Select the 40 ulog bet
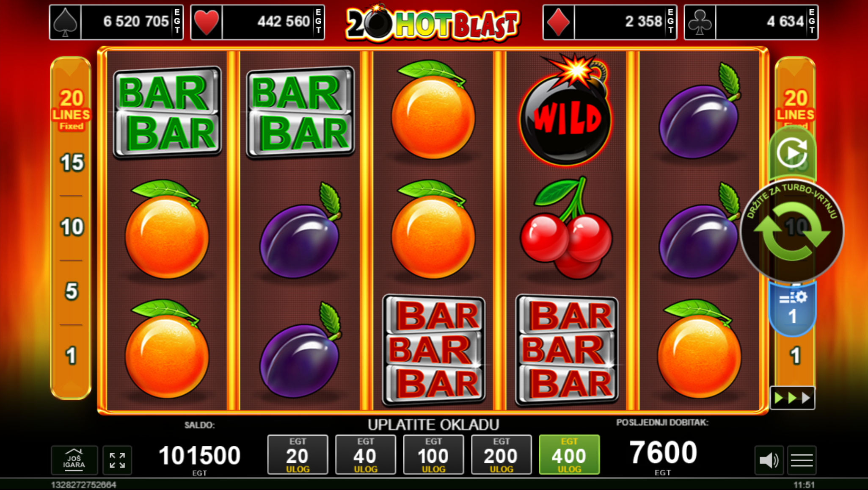This screenshot has width=868, height=490. point(365,455)
